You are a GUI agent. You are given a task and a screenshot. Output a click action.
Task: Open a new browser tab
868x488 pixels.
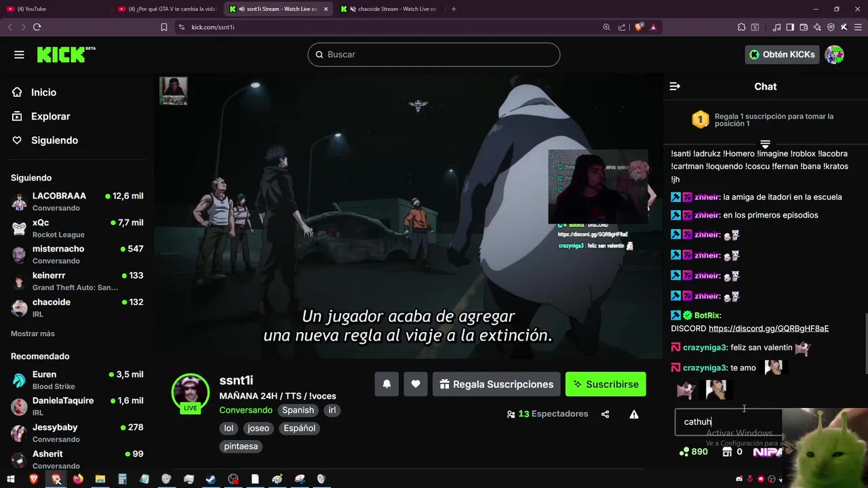(454, 9)
